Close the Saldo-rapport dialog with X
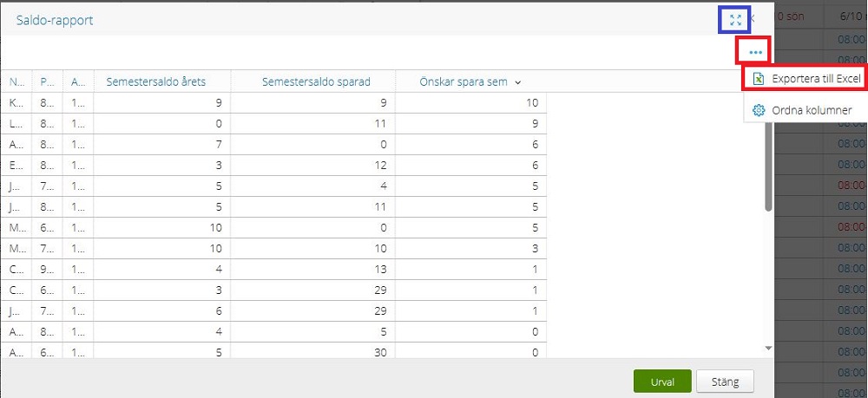The image size is (868, 398). [753, 19]
